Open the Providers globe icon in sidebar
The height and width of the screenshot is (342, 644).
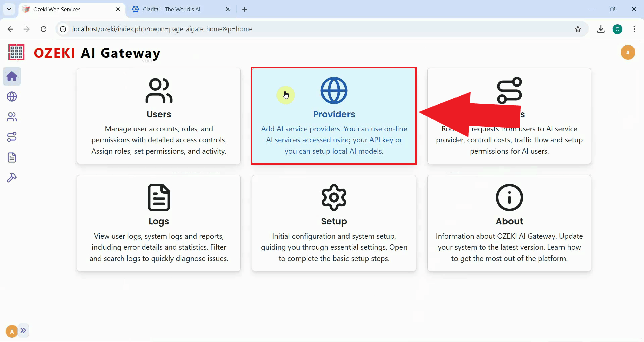coord(12,97)
